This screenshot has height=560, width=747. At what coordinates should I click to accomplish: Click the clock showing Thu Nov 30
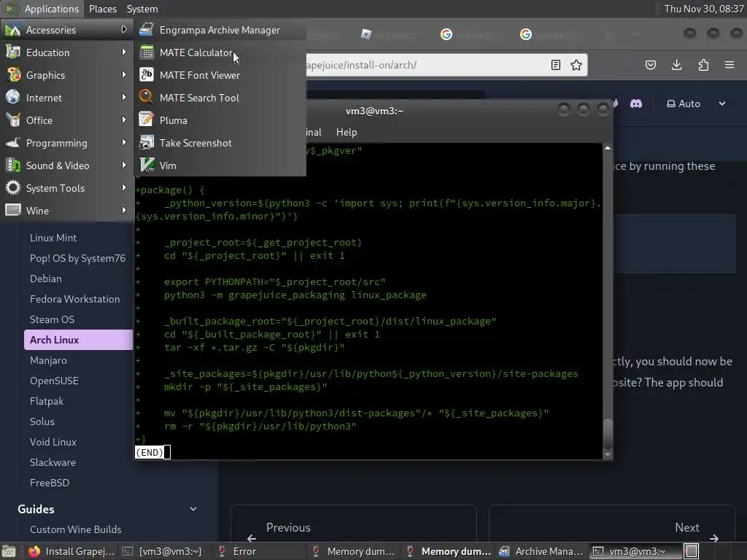704,9
